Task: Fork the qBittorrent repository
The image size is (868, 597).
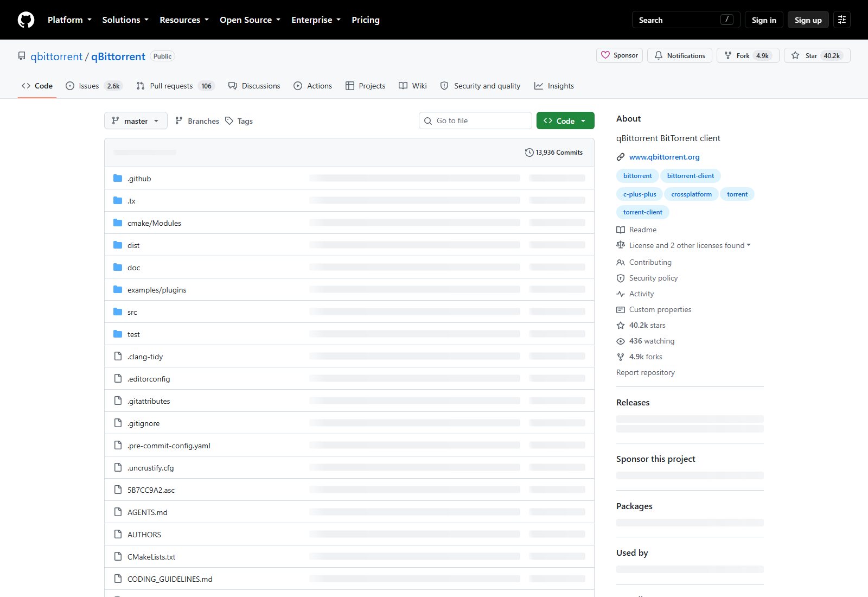Action: click(748, 55)
